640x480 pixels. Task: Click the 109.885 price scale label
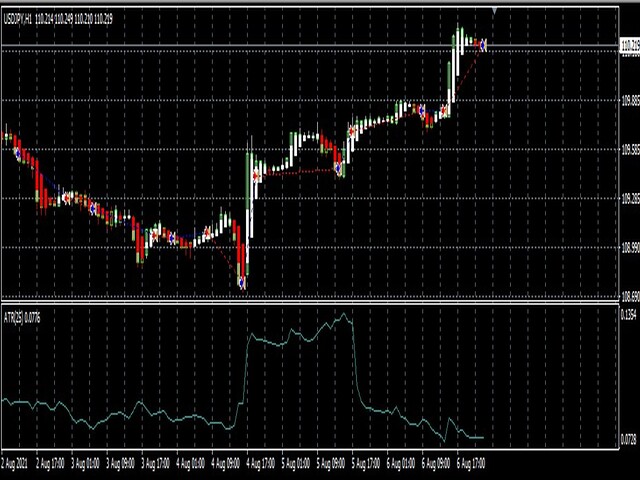(x=631, y=100)
